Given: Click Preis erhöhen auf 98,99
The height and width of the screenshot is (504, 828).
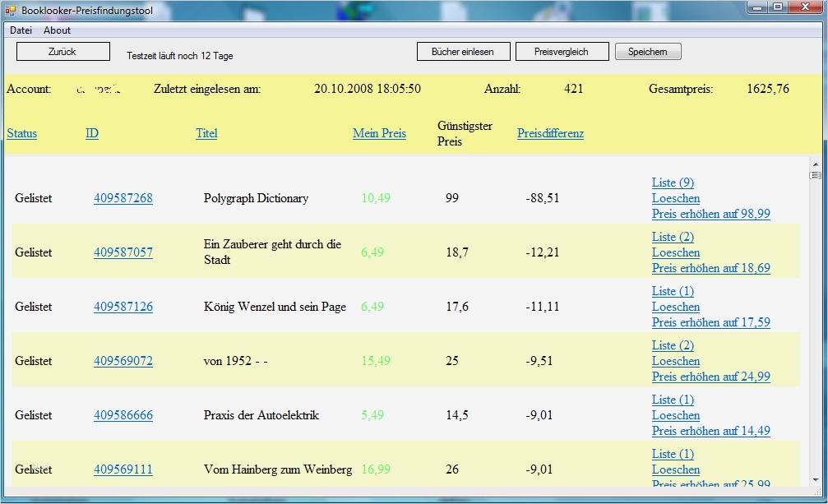Looking at the screenshot, I should pos(710,214).
